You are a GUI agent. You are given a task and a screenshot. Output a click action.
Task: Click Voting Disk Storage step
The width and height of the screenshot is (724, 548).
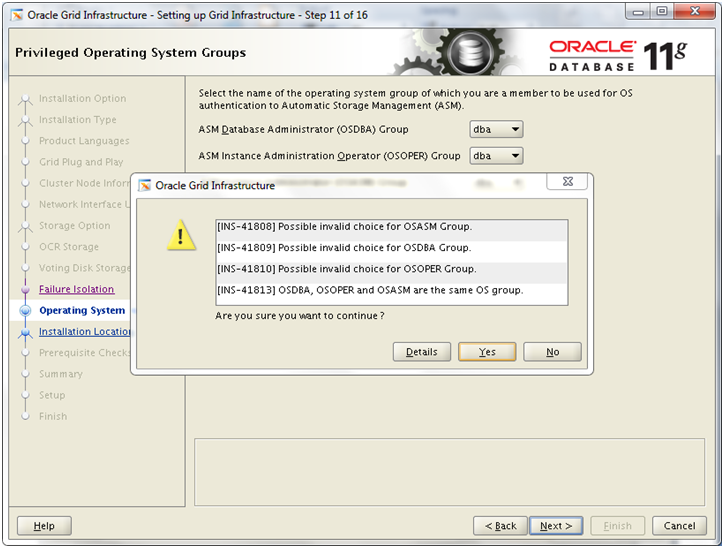tap(85, 268)
